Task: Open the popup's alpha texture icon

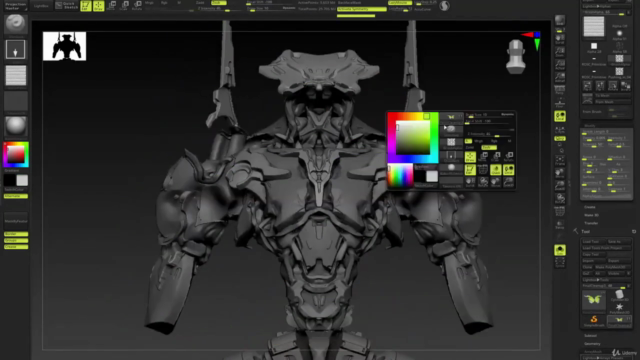Action: click(451, 142)
